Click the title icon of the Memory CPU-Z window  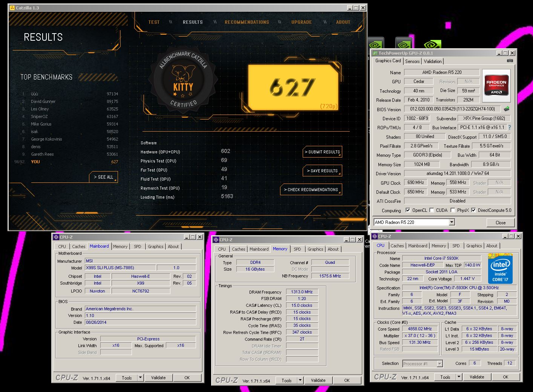(x=216, y=240)
